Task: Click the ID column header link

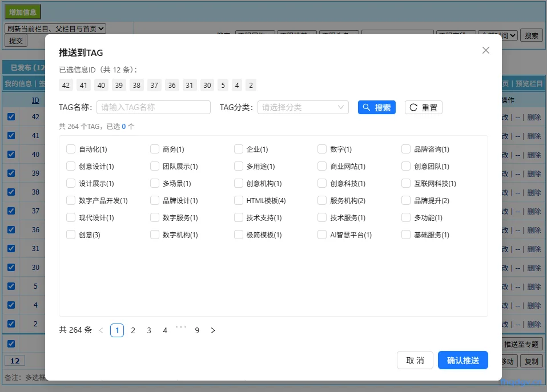Action: pos(35,100)
